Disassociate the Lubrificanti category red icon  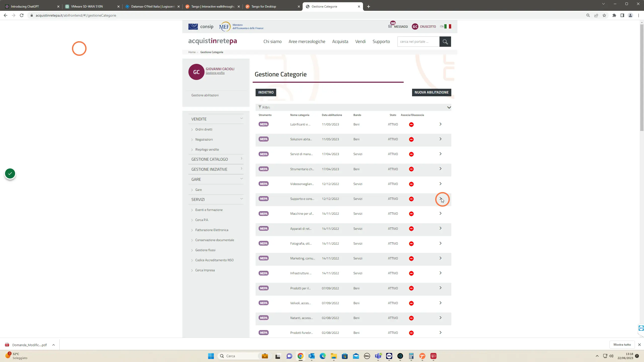411,124
